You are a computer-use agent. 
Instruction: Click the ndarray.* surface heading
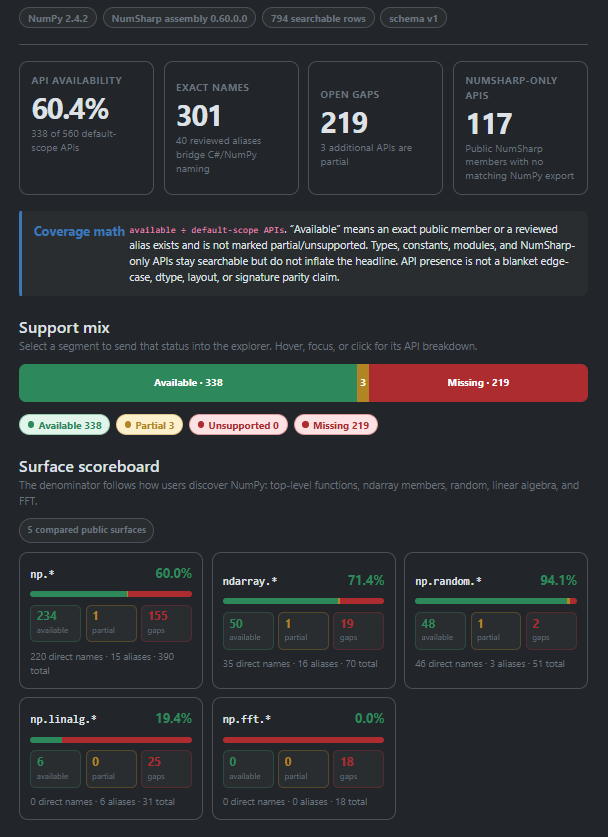(250, 581)
